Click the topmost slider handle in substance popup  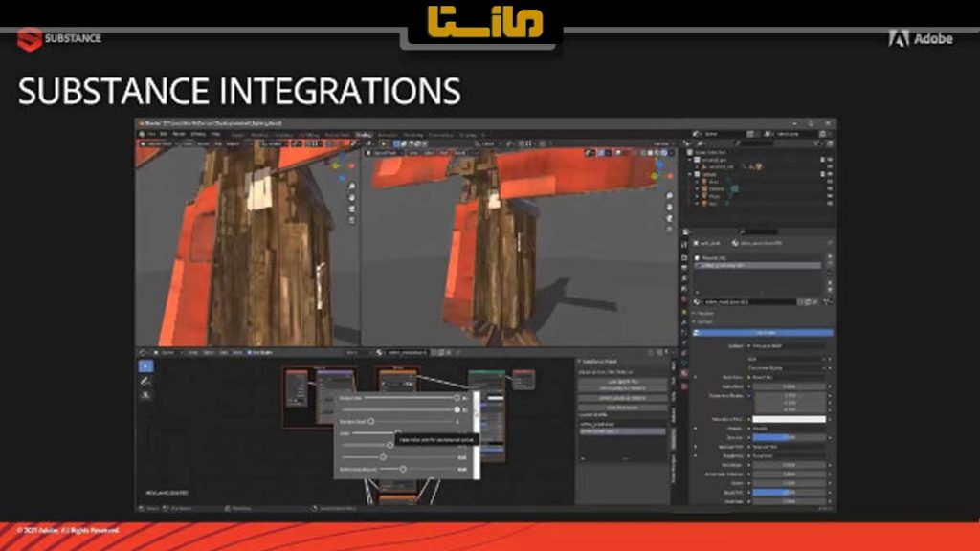(x=457, y=398)
